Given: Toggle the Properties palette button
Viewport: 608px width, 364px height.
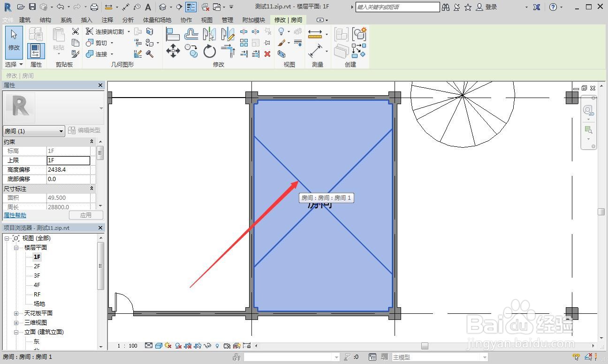Looking at the screenshot, I should pyautogui.click(x=36, y=51).
